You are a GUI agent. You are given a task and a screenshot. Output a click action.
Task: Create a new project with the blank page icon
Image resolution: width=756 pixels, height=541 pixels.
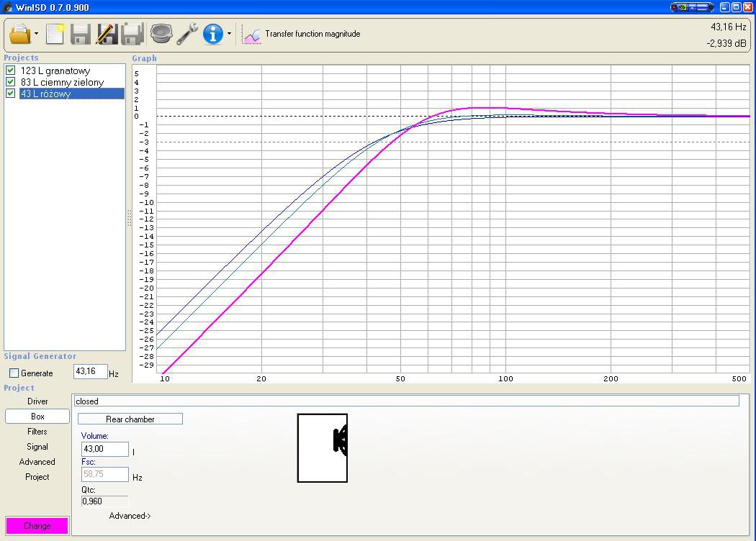(x=55, y=34)
